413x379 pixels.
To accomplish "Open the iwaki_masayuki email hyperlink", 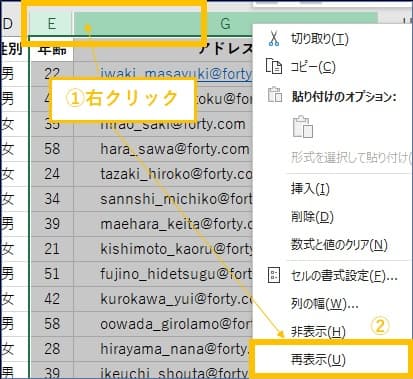I will click(x=176, y=73).
